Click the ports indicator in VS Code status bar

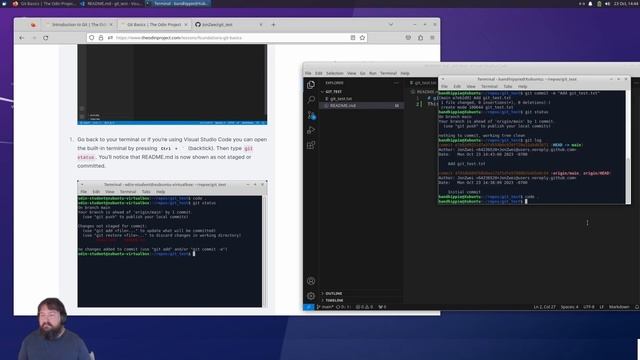pyautogui.click(x=382, y=307)
